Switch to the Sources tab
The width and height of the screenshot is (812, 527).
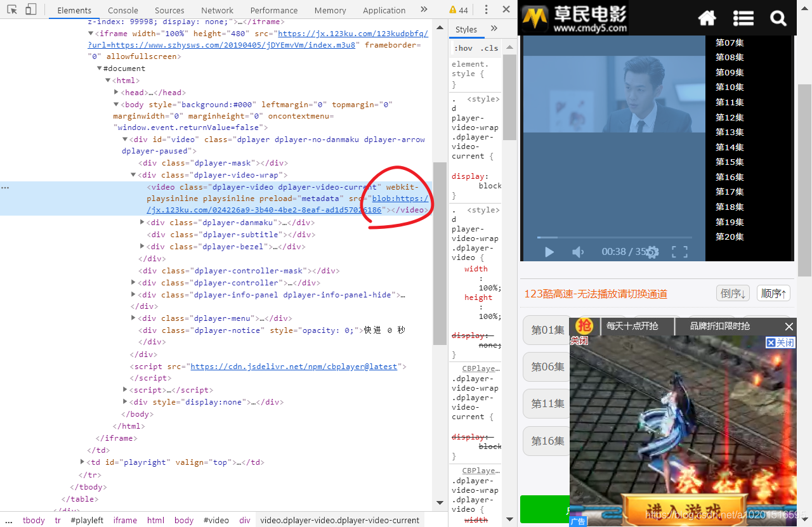(x=169, y=10)
